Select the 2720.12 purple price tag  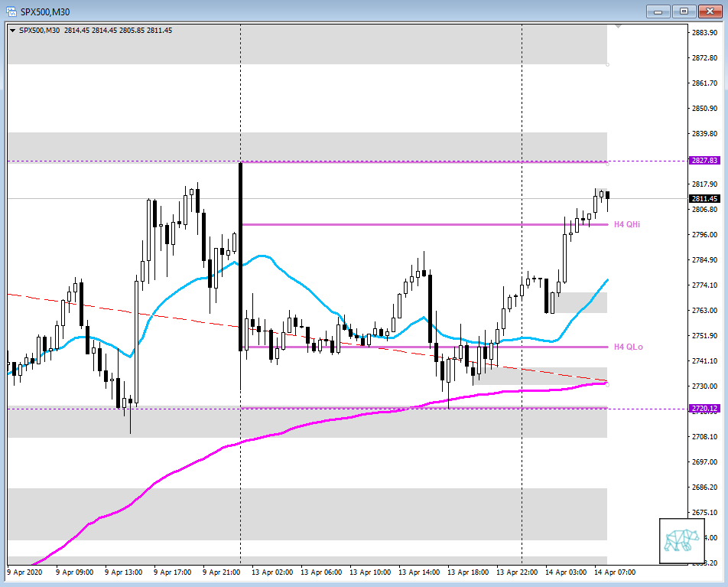point(703,409)
